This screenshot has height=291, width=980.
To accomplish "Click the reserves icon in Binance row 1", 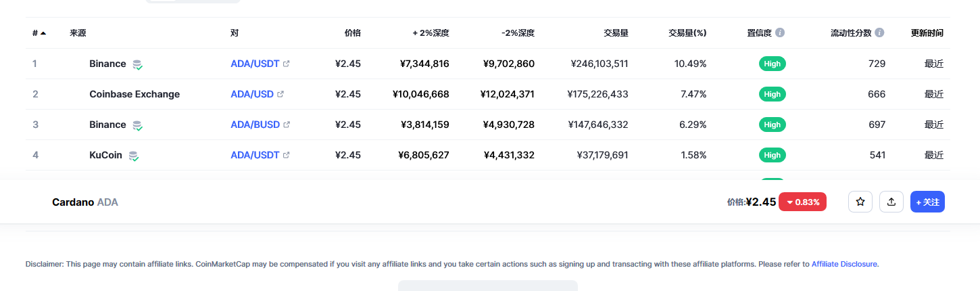I will point(138,64).
